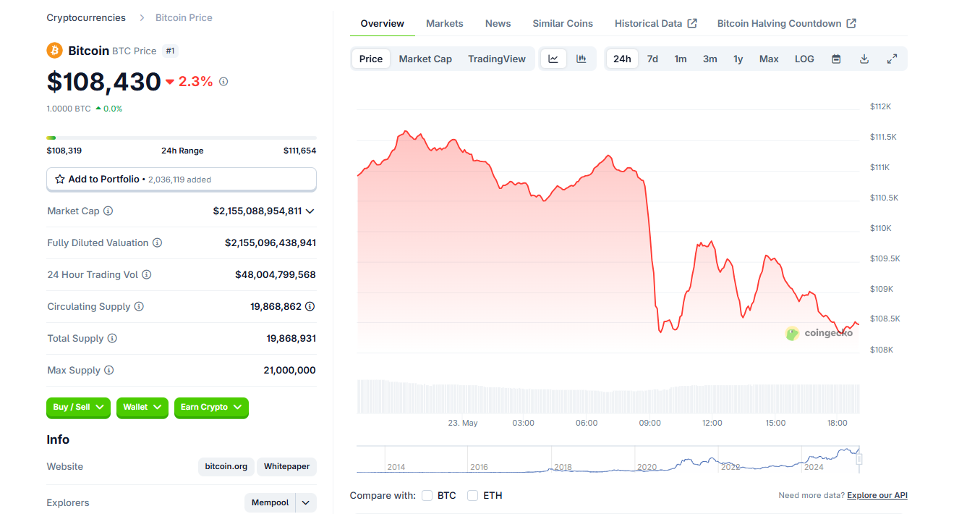Click Add to Portfolio button
The height and width of the screenshot is (514, 980).
(x=182, y=180)
